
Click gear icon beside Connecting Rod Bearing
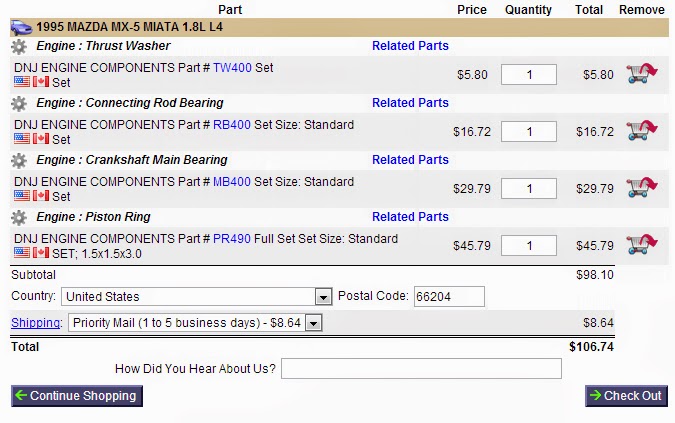click(x=19, y=103)
